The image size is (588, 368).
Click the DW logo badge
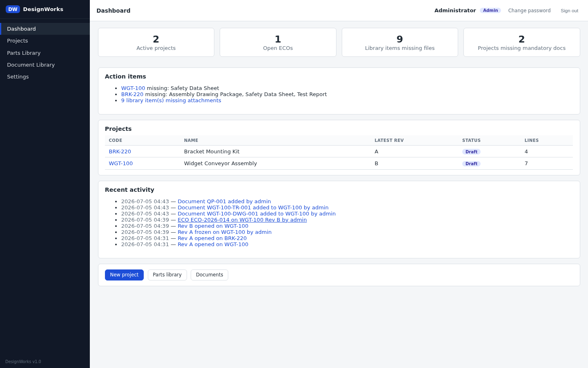13,9
